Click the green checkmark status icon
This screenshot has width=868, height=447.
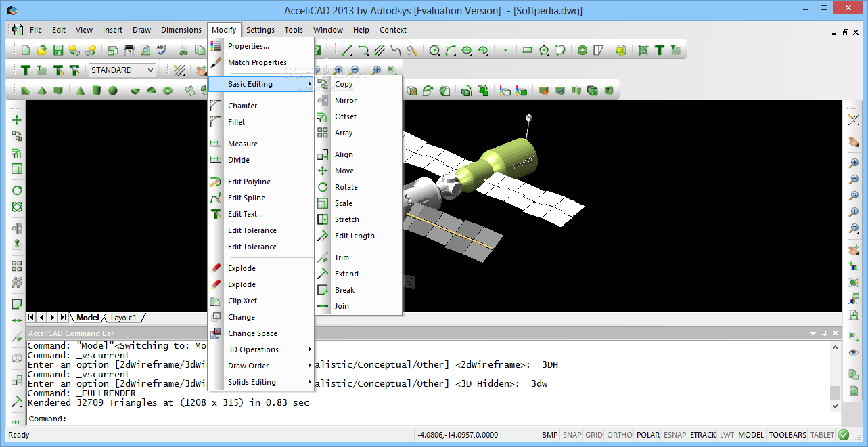click(844, 435)
